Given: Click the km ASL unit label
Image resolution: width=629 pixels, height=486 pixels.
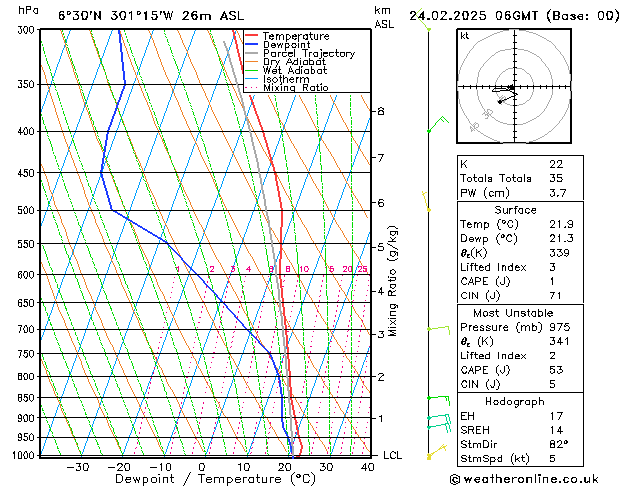Looking at the screenshot, I should [x=384, y=17].
